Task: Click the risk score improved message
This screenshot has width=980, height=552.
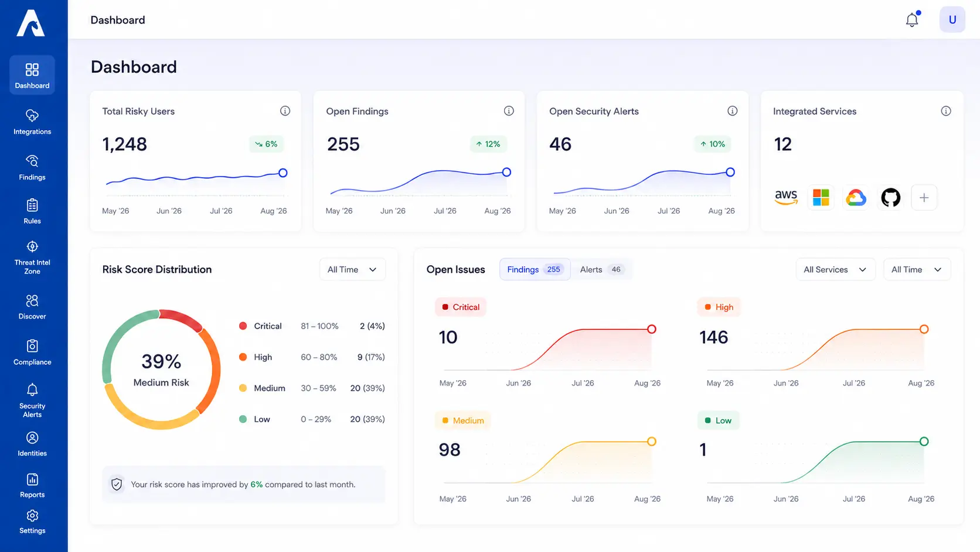Action: point(243,485)
